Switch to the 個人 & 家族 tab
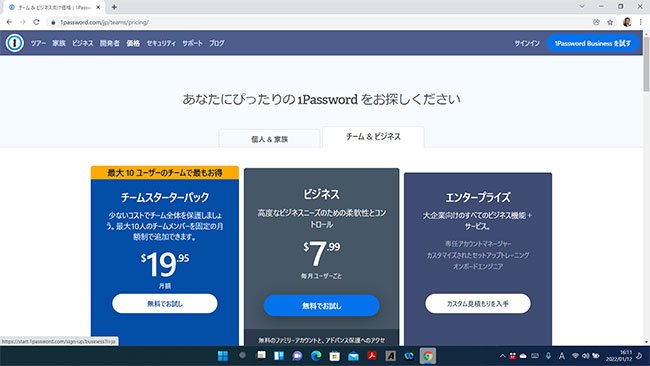 tap(269, 139)
